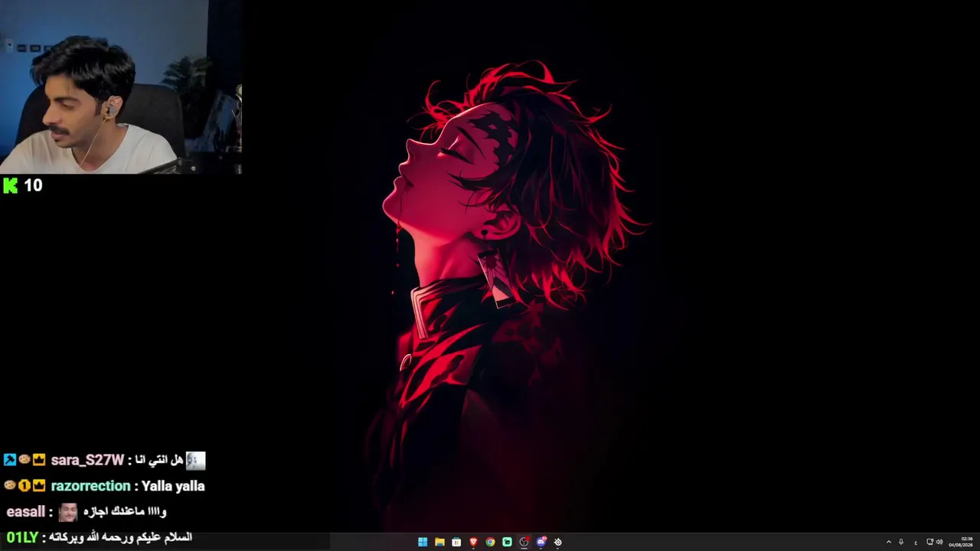Click the green Kick logo
The image size is (980, 551).
pos(10,185)
